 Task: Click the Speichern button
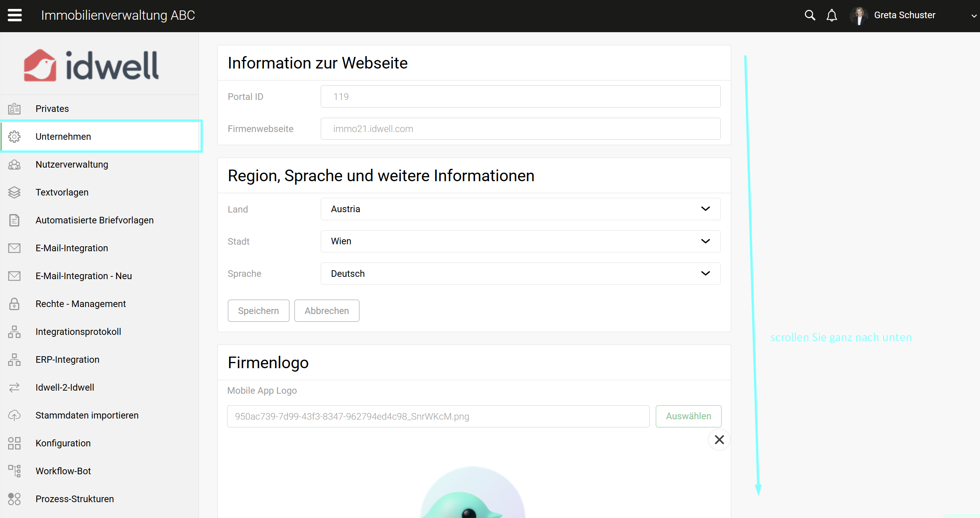258,310
